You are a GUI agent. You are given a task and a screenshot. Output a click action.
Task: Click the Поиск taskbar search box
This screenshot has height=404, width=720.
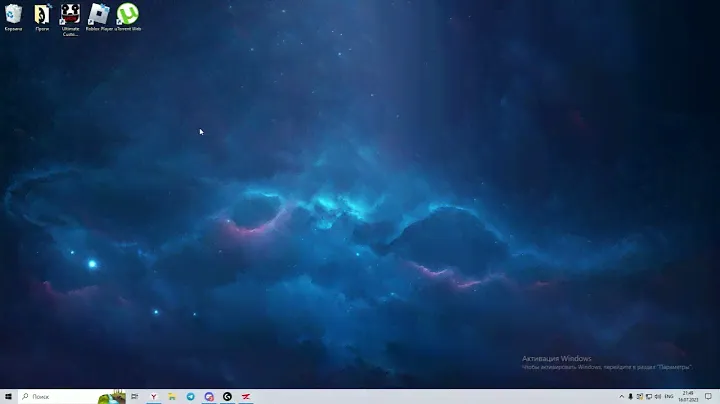60,396
